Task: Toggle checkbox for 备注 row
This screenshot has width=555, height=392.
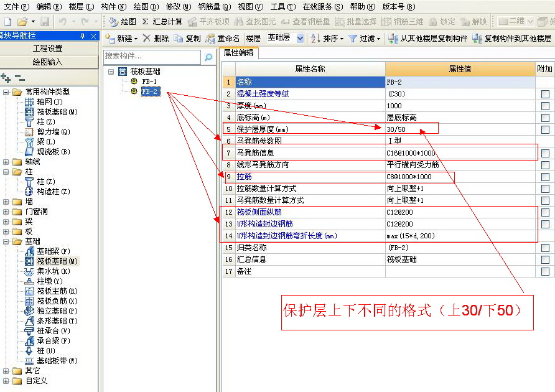Action: pos(545,272)
